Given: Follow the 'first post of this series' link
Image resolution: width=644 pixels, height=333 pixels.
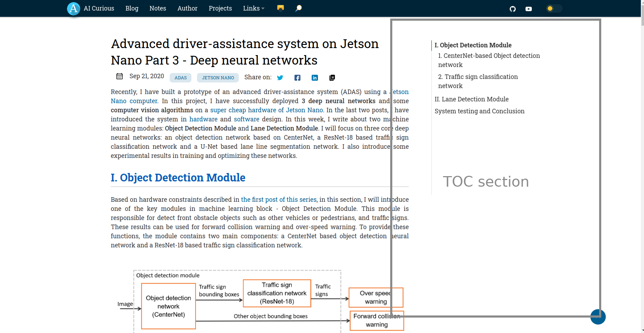Looking at the screenshot, I should pos(279,199).
